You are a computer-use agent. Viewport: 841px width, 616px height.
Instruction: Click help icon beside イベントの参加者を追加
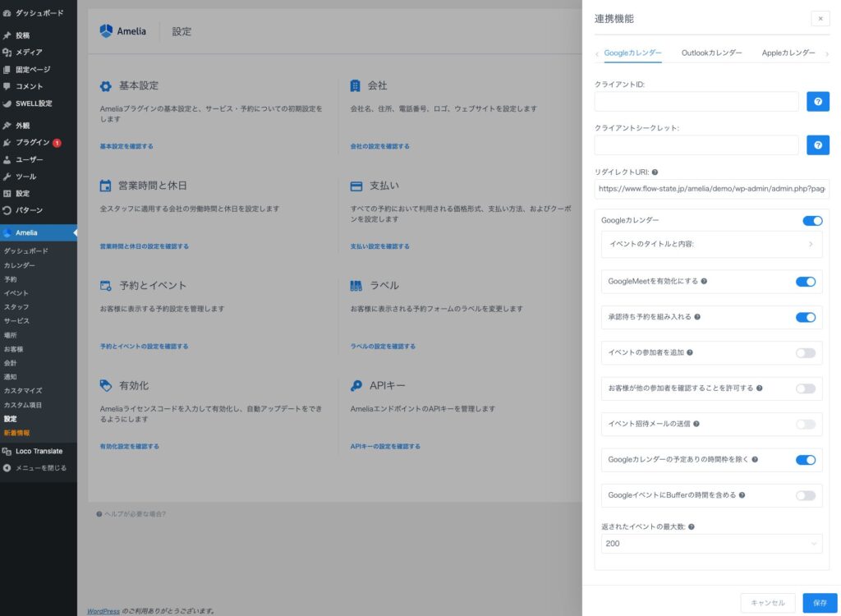coord(690,352)
